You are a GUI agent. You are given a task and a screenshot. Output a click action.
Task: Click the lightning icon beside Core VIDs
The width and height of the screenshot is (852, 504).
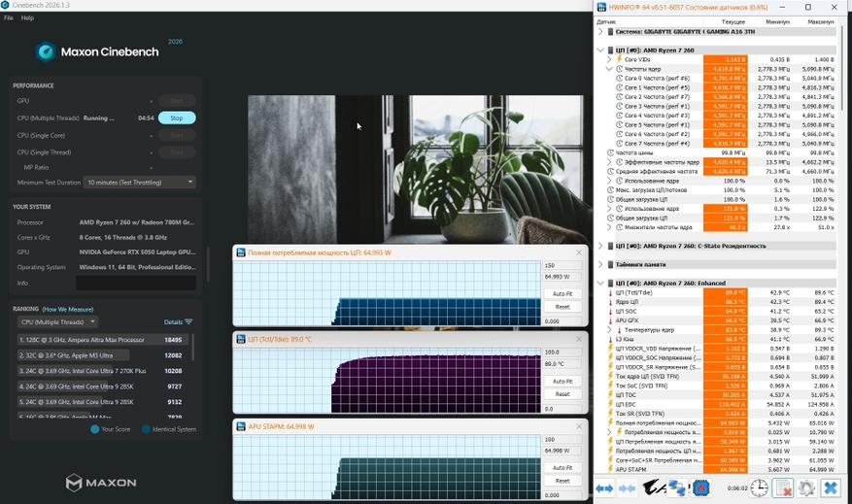pos(619,59)
